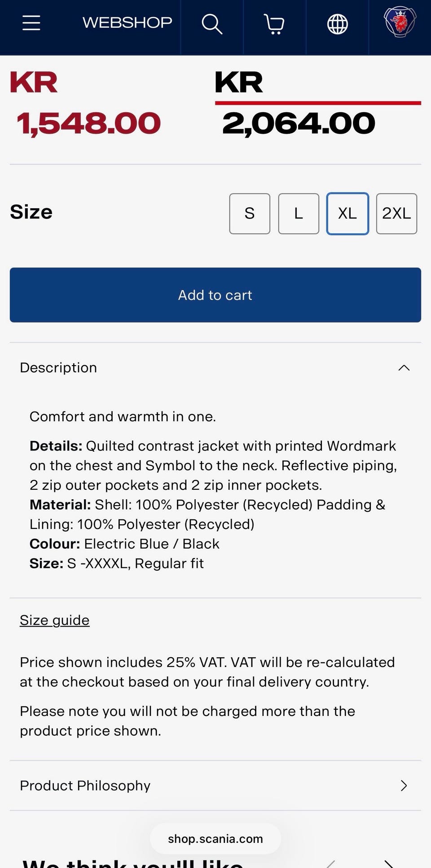Add the jacket to cart
The height and width of the screenshot is (868, 431).
(215, 295)
